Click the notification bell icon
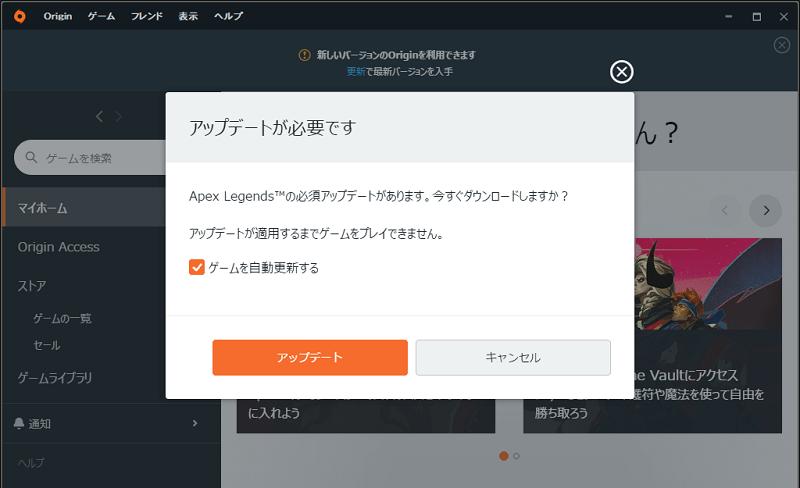Image resolution: width=800 pixels, height=488 pixels. tap(19, 423)
